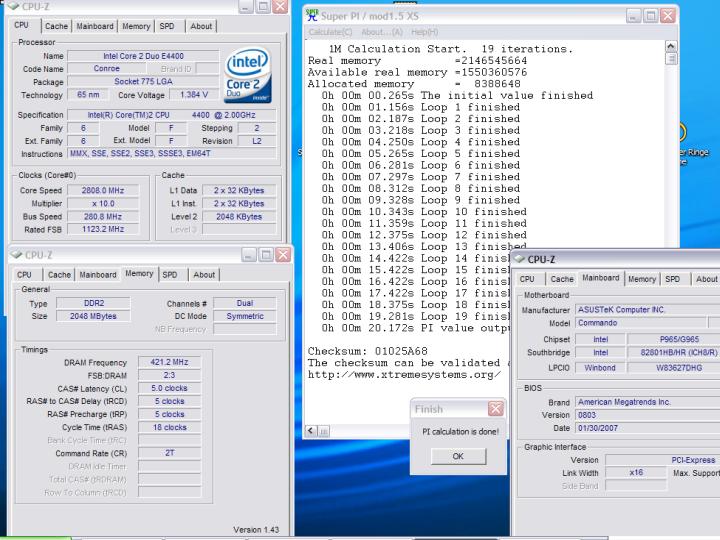
Task: Click Code Name value Conroe
Action: tap(107, 68)
